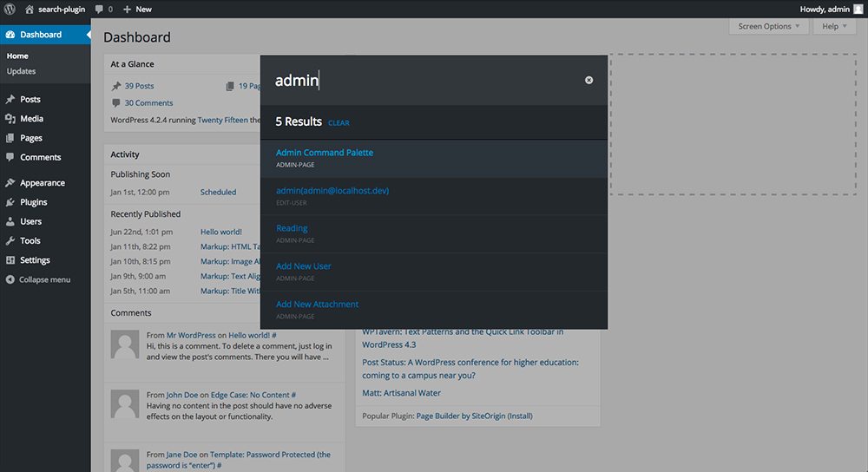Open the Mr WordPress author link

pos(191,335)
